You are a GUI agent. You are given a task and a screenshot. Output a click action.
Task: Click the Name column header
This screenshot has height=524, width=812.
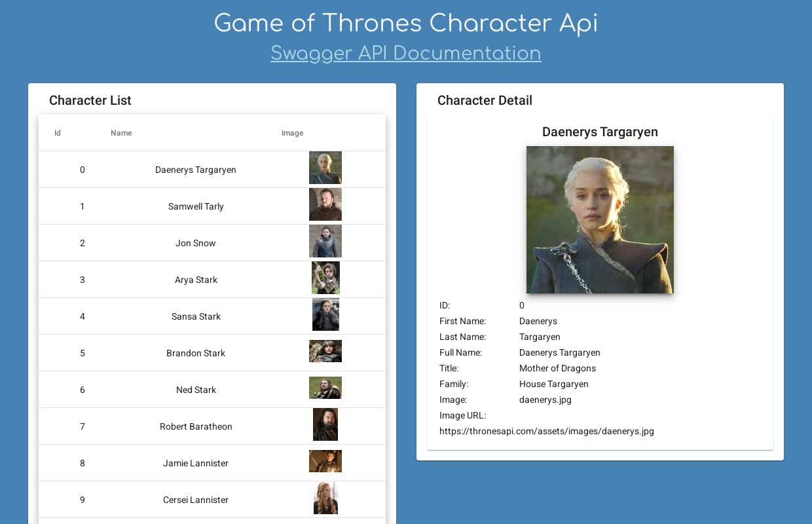[x=121, y=133]
